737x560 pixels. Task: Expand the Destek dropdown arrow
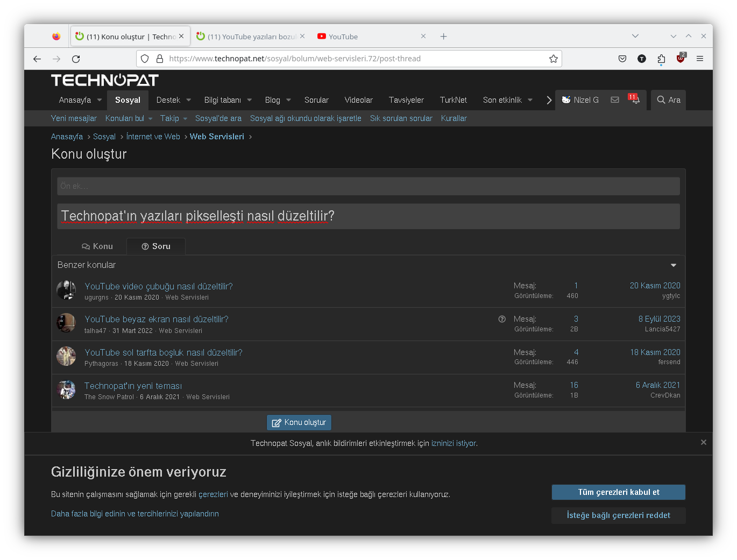[x=189, y=100]
